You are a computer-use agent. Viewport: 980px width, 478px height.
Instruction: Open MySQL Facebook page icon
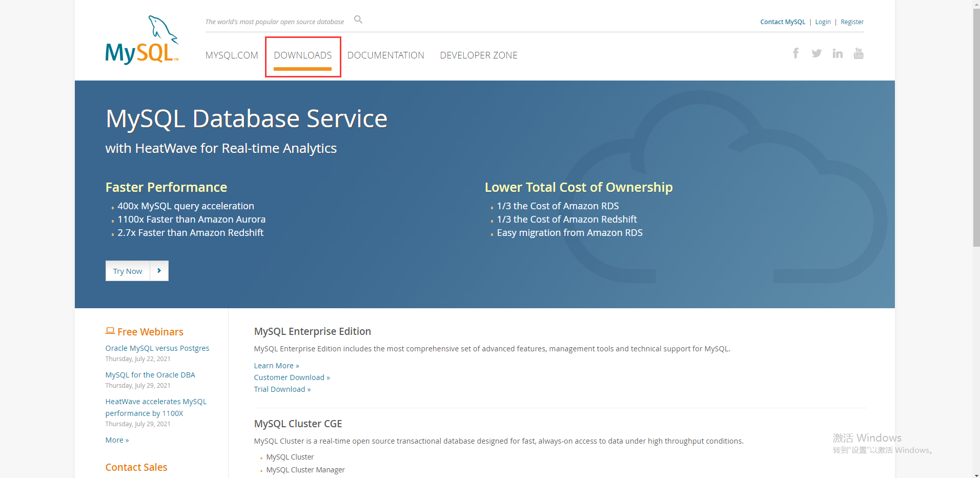(796, 53)
